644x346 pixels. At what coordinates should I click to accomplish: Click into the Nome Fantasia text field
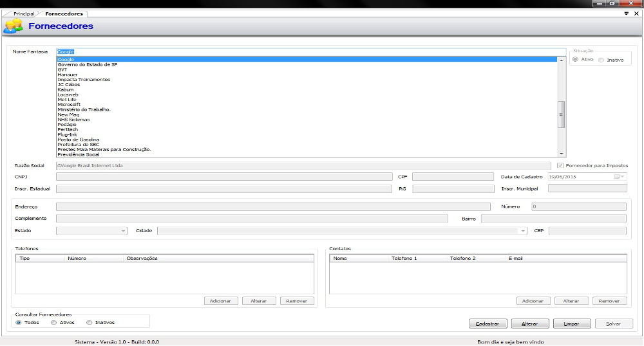tap(309, 51)
